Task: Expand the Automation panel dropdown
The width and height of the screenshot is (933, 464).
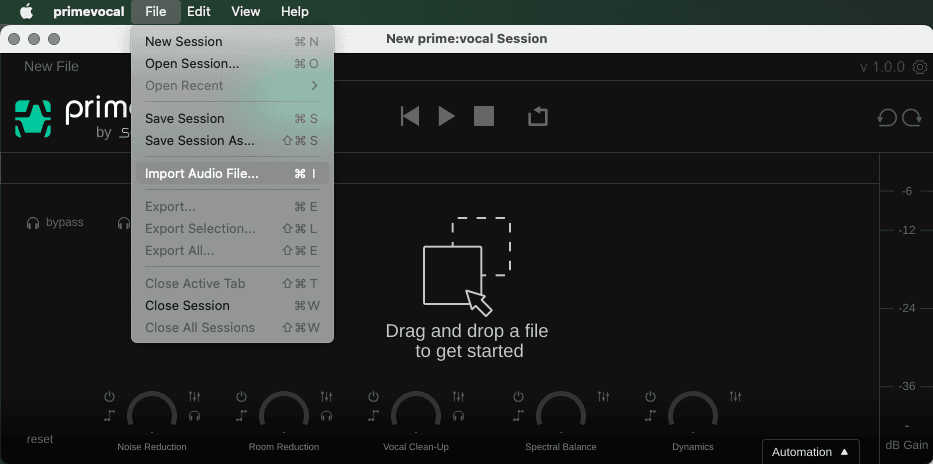Action: [x=810, y=452]
